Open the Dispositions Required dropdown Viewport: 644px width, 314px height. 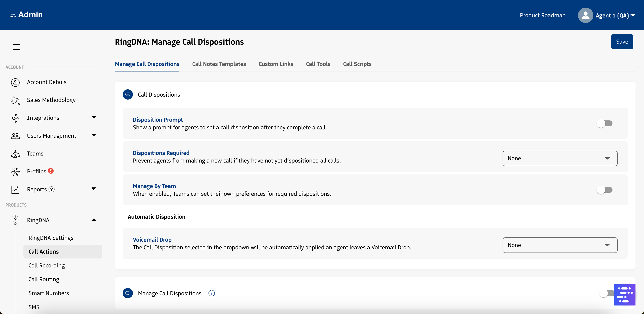point(560,158)
